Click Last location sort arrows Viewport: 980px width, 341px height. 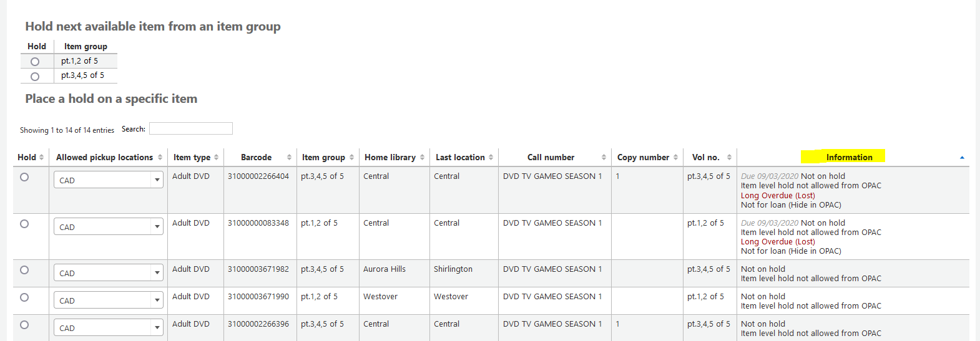coord(491,157)
